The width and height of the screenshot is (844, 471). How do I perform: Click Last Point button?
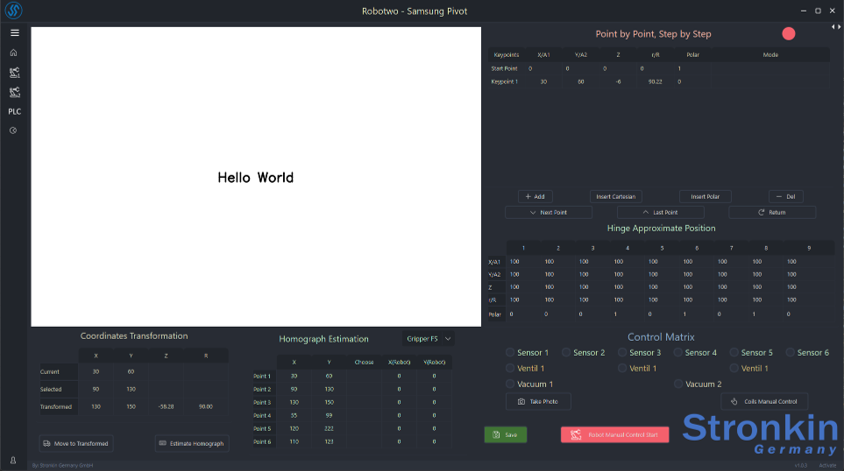660,213
